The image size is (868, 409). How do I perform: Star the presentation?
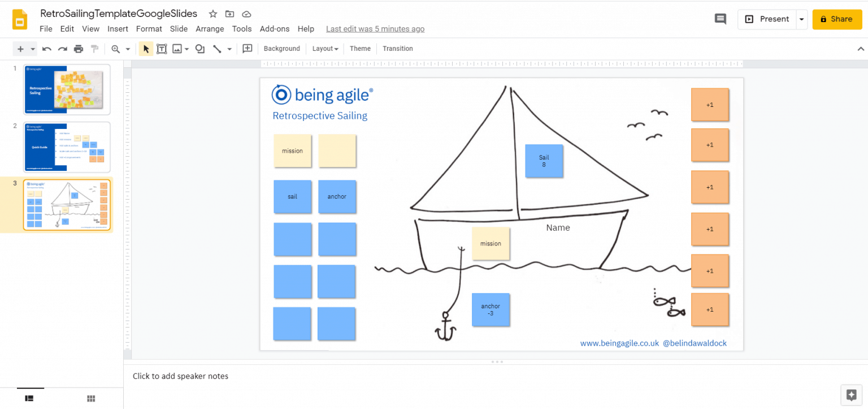tap(212, 14)
